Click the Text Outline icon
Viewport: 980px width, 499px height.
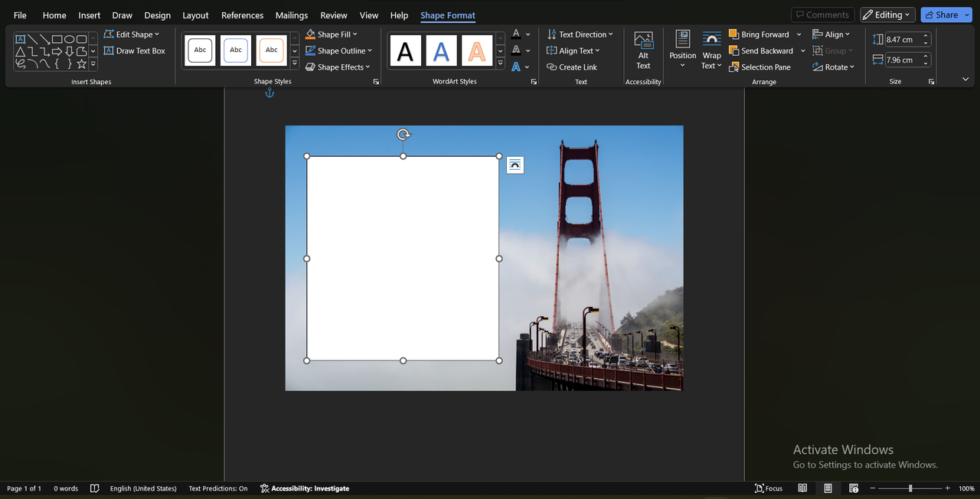point(516,51)
